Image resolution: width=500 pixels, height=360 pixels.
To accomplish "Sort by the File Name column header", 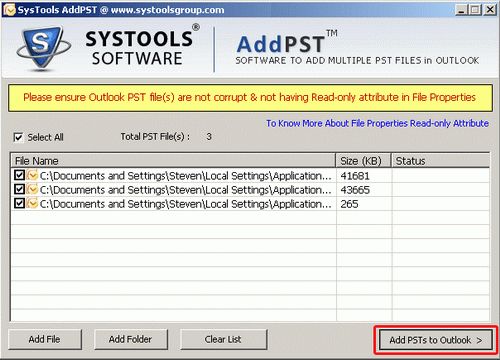I will pyautogui.click(x=173, y=161).
